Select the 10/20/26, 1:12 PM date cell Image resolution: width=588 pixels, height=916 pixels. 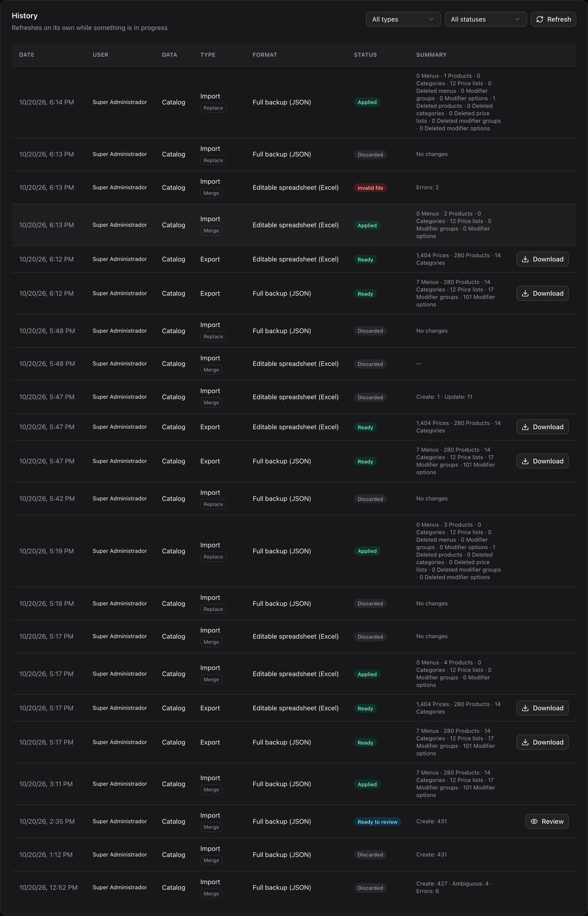click(46, 854)
